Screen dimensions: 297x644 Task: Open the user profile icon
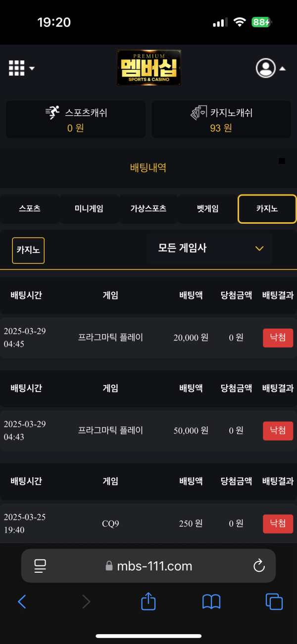[x=266, y=68]
